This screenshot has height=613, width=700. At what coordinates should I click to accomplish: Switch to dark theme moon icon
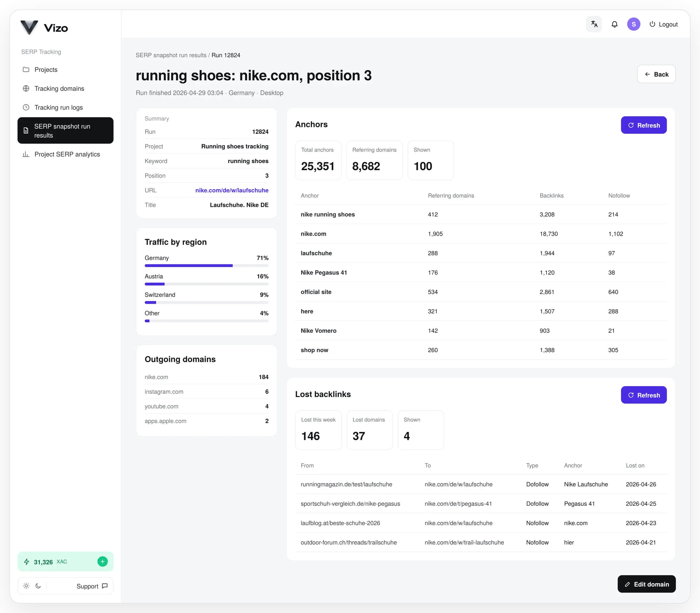(38, 586)
